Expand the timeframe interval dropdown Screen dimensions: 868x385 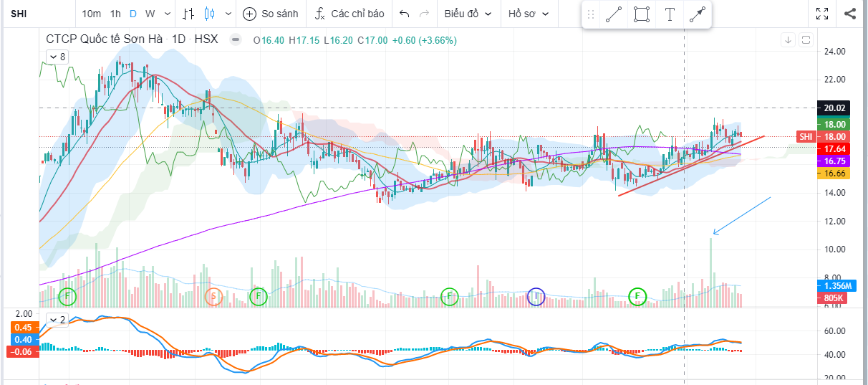[x=167, y=14]
